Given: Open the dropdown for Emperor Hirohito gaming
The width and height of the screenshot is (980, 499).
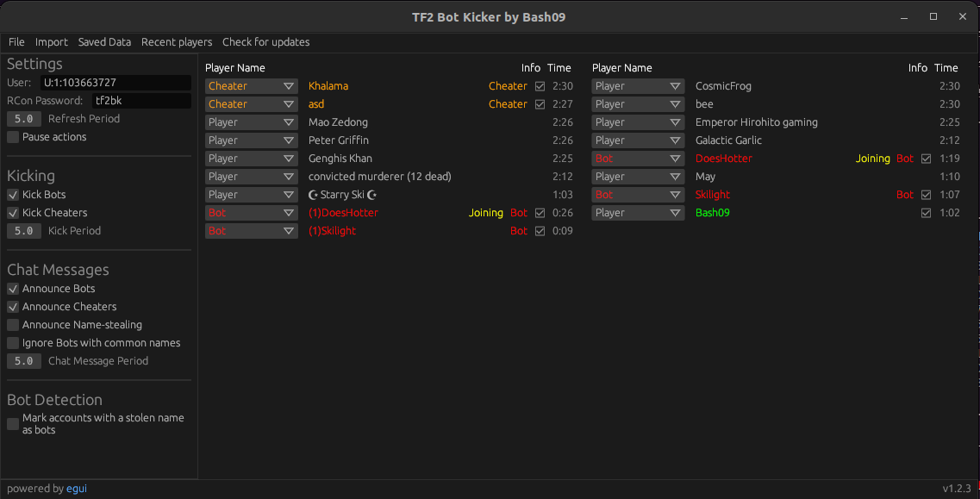Looking at the screenshot, I should pyautogui.click(x=638, y=122).
